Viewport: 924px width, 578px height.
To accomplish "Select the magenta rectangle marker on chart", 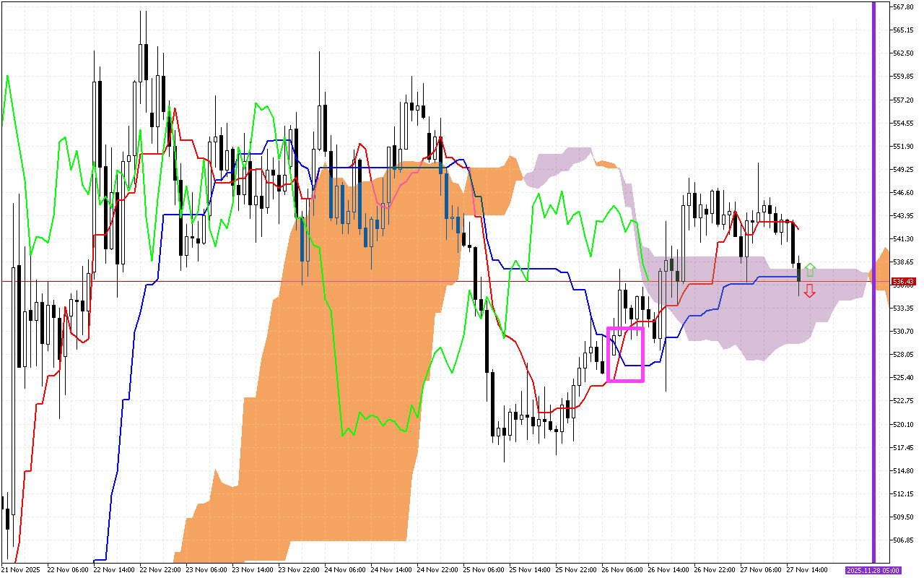I will point(625,354).
